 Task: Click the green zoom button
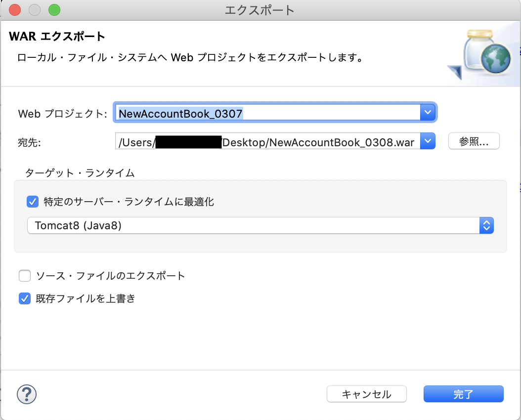(x=54, y=9)
